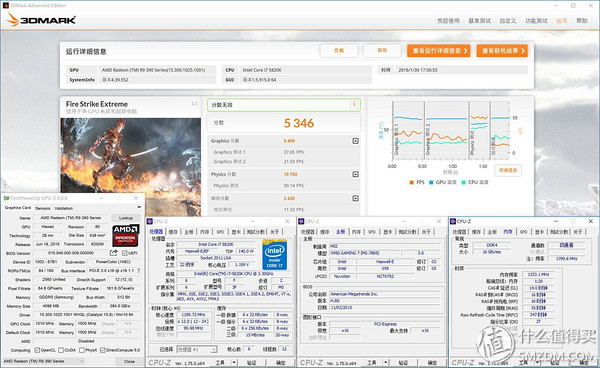Open 欢迎使用 in the 3DMark top navigation
Viewport: 600px width, 368px height.
click(x=448, y=21)
